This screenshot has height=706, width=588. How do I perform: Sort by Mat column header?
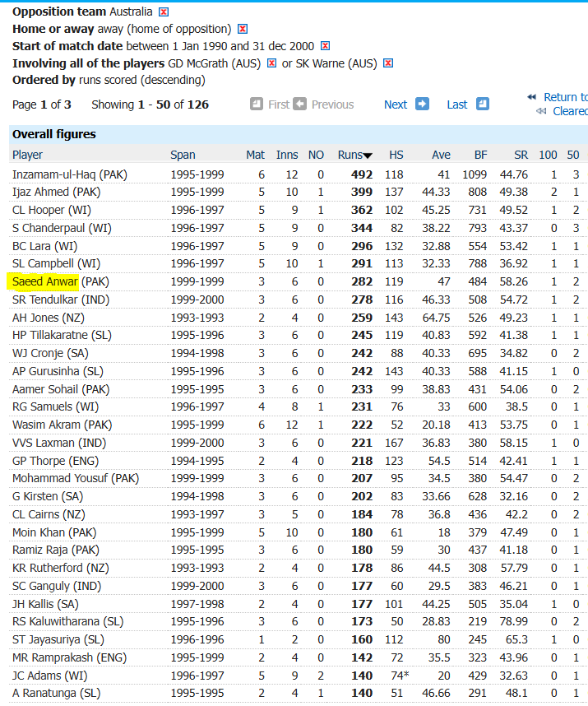point(256,155)
